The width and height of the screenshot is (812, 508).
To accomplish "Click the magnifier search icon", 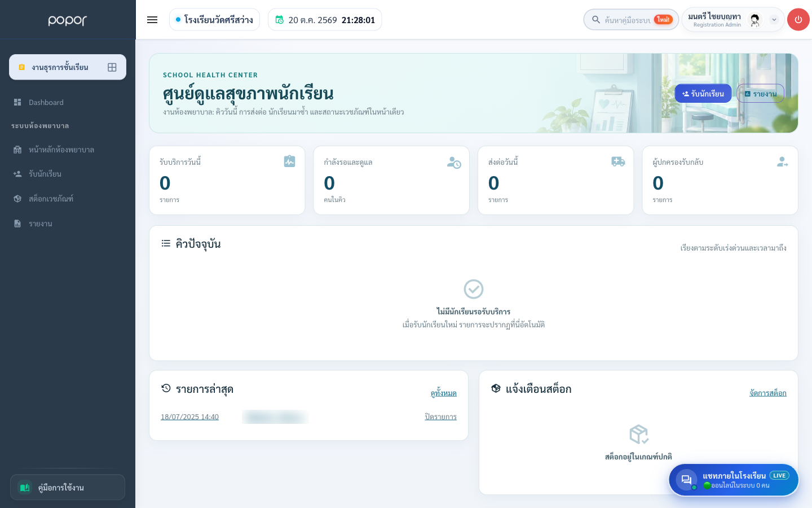I will [596, 20].
